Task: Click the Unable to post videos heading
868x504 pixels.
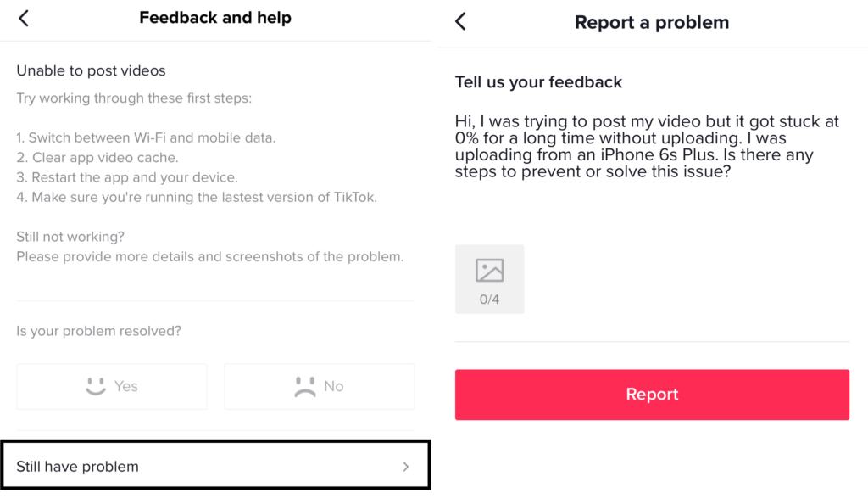Action: 91,71
